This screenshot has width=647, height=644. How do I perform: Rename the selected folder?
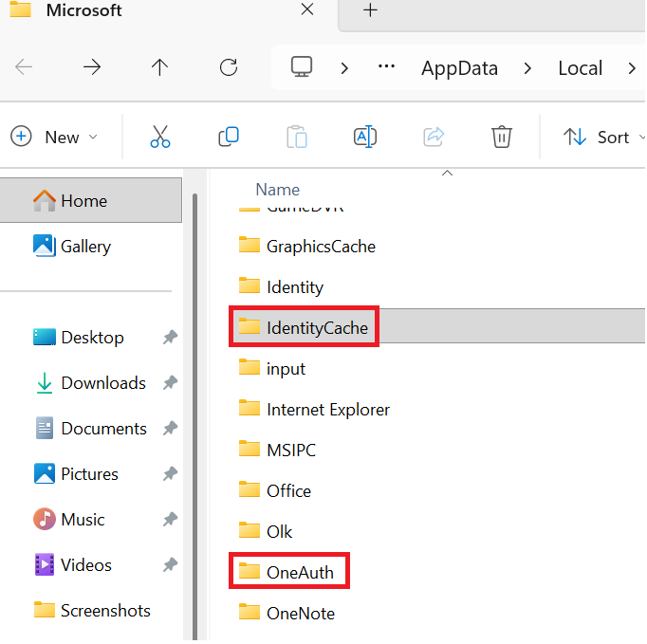pos(365,137)
